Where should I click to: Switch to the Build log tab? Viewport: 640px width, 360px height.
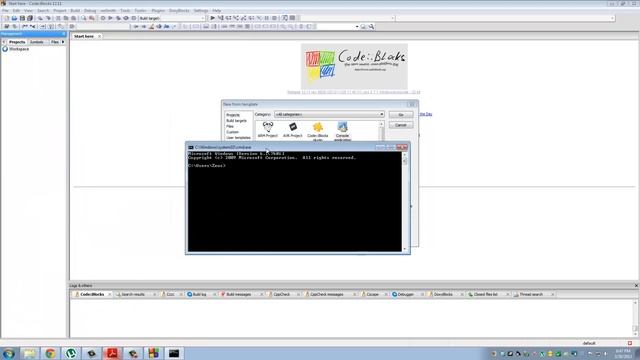pyautogui.click(x=200, y=294)
